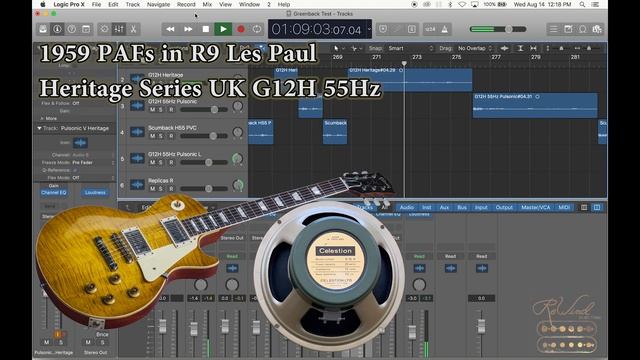Image resolution: width=640 pixels, height=360 pixels.
Task: Open Flex Mode Off dropdown in track inspector
Action: pyautogui.click(x=93, y=178)
